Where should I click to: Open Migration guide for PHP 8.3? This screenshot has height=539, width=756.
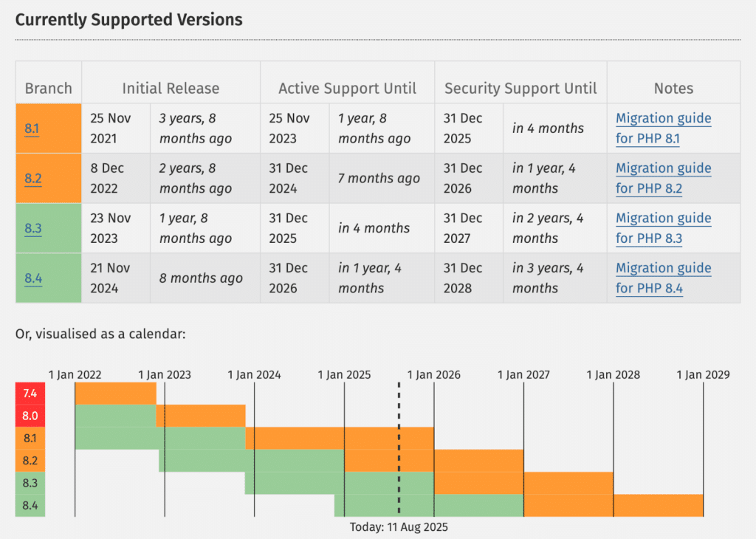click(664, 228)
